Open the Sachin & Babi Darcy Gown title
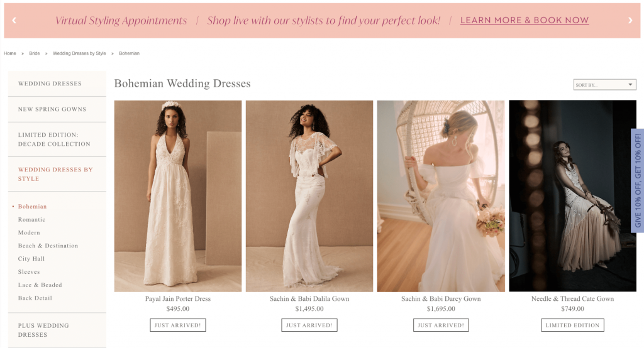 click(441, 299)
